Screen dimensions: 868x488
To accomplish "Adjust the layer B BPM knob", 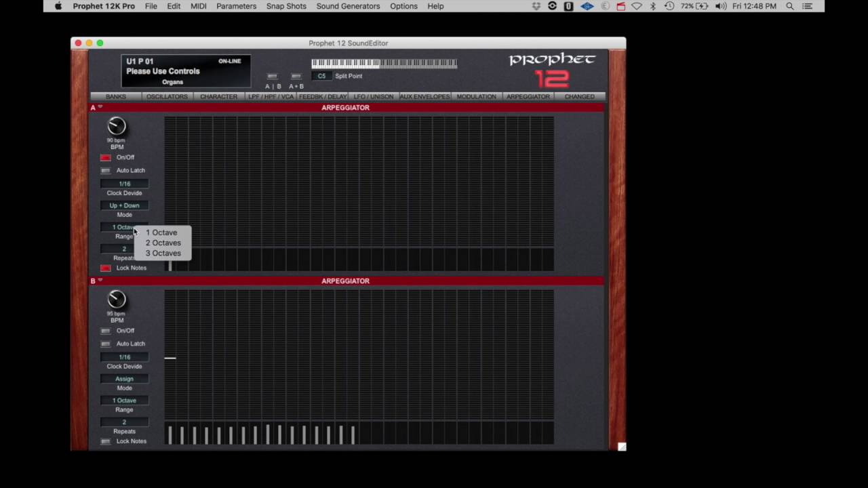I will click(x=117, y=300).
